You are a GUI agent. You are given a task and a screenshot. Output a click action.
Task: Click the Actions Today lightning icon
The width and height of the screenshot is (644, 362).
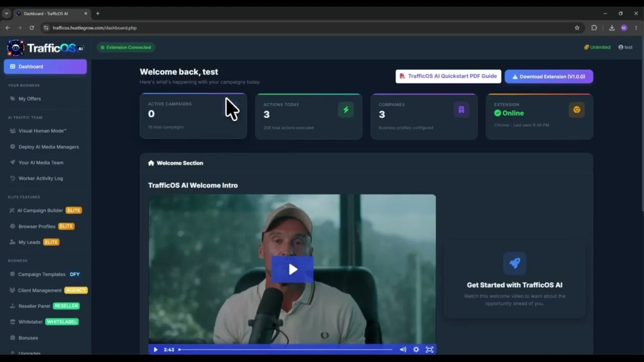coord(346,110)
